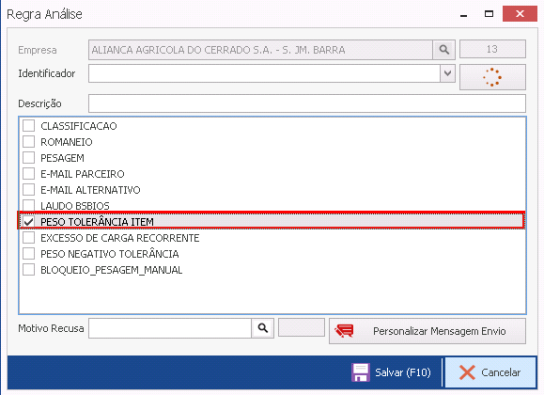Image resolution: width=544 pixels, height=395 pixels.
Task: Click the purple floppy disk save icon
Action: tap(360, 372)
